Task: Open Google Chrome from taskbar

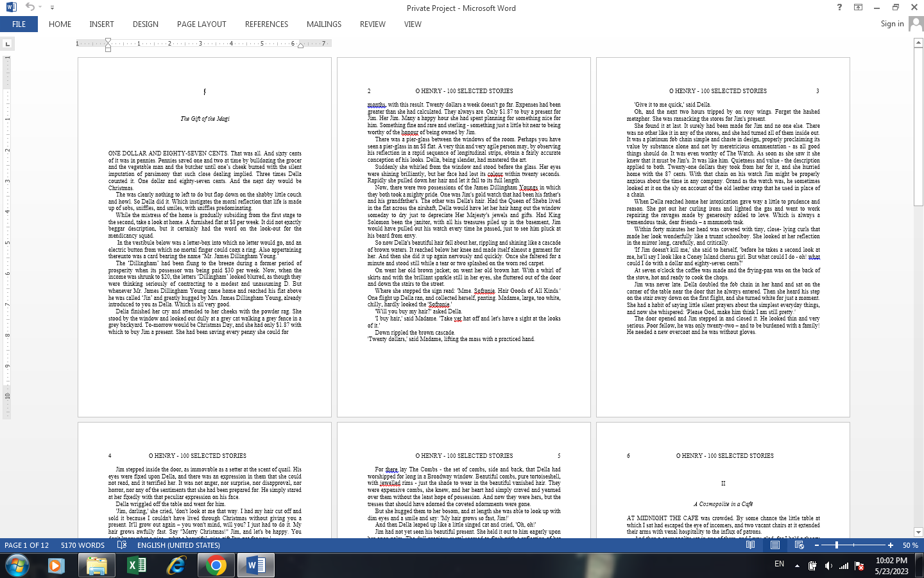Action: [216, 566]
